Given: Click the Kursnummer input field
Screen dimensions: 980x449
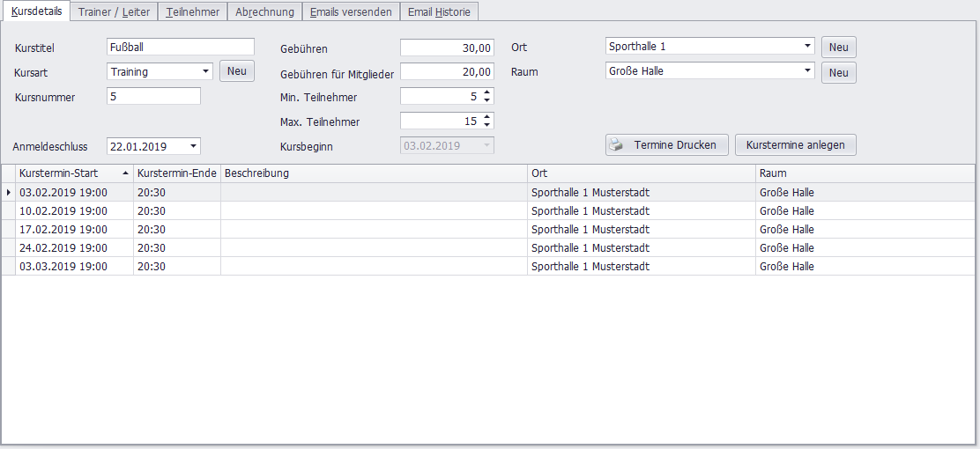Looking at the screenshot, I should coord(153,96).
